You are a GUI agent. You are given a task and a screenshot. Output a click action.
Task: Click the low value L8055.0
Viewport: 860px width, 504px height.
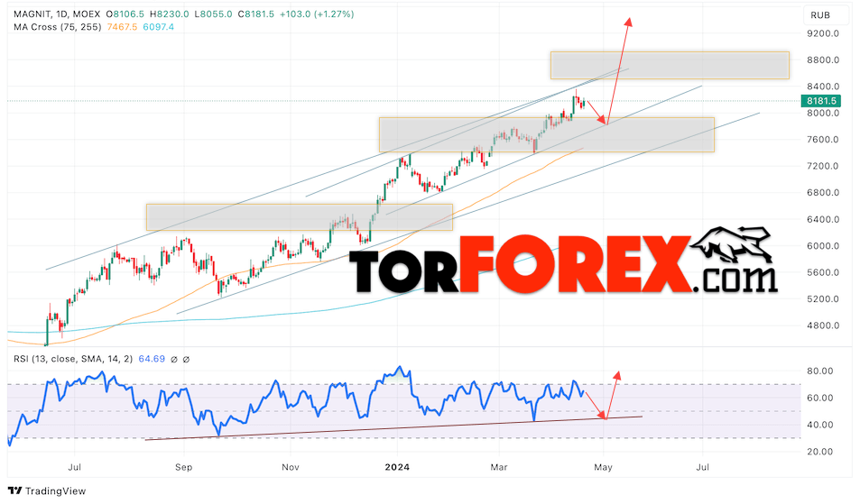coord(213,14)
